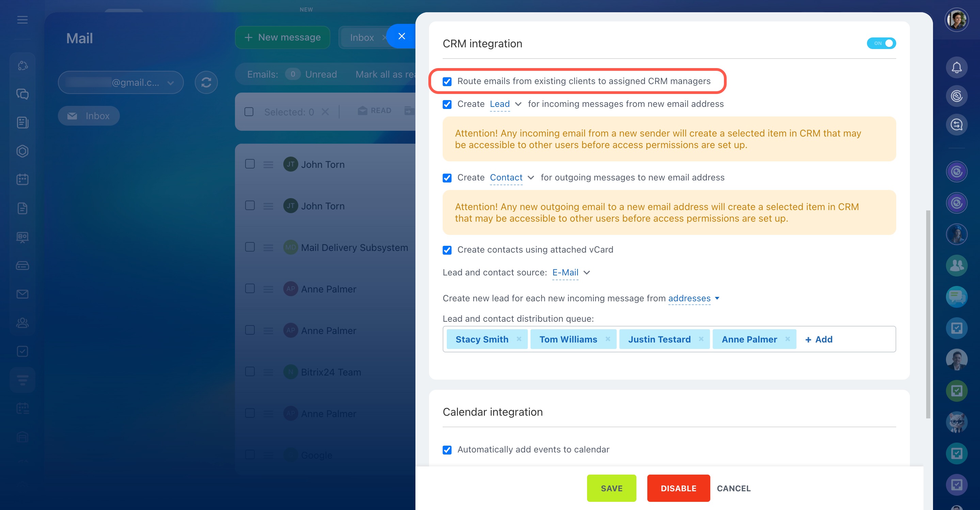
Task: Open the hamburger menu icon
Action: [x=22, y=20]
